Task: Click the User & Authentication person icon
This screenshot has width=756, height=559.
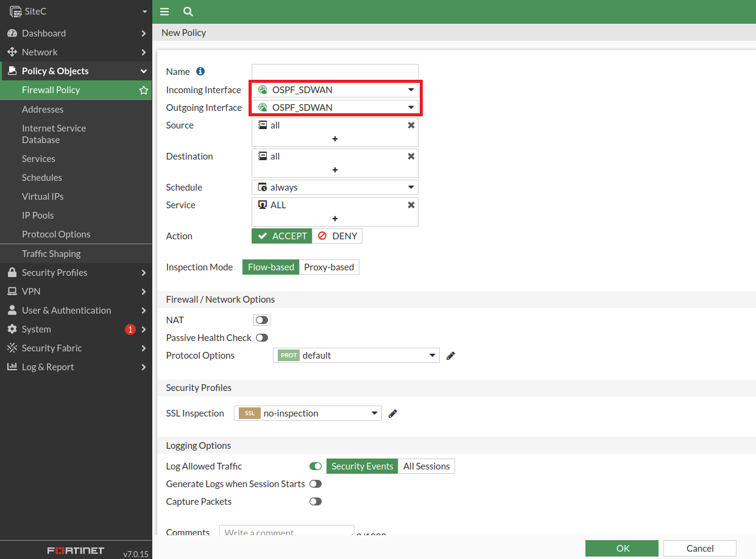Action: (x=12, y=310)
